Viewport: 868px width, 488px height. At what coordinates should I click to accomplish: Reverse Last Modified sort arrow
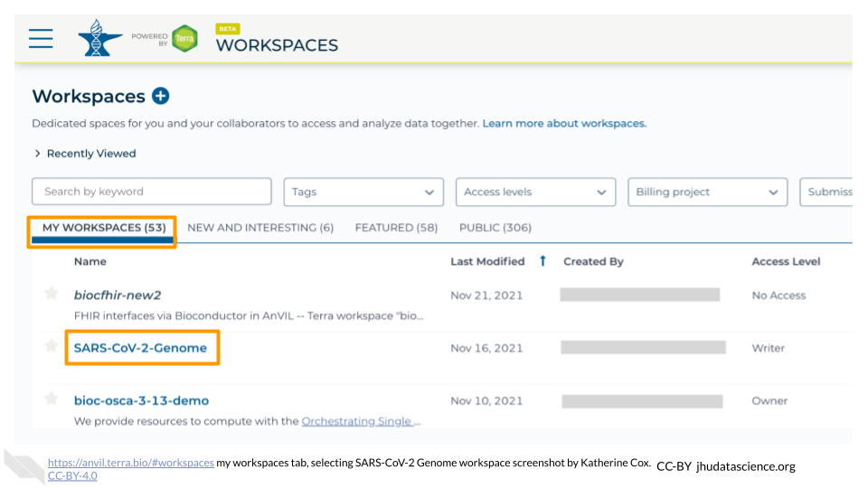click(542, 260)
